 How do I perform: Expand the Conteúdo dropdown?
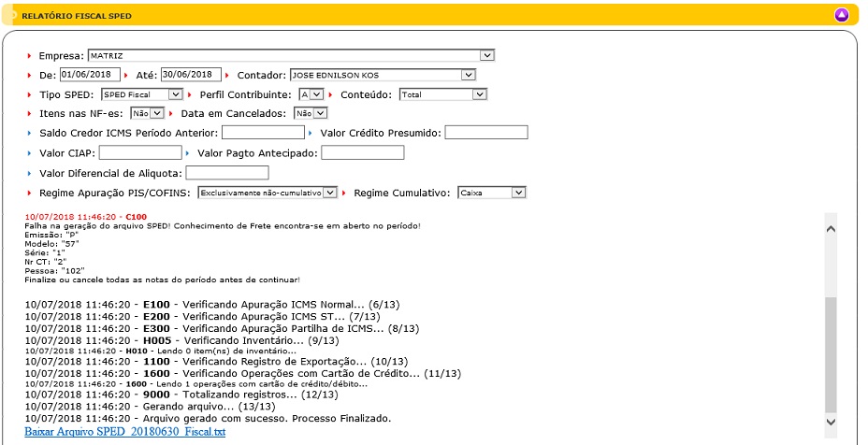click(442, 94)
